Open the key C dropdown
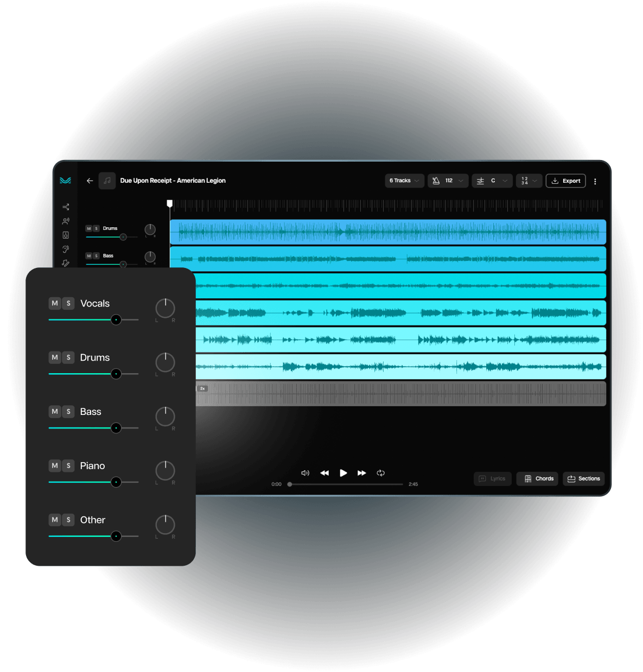The height and width of the screenshot is (672, 643). pos(492,181)
